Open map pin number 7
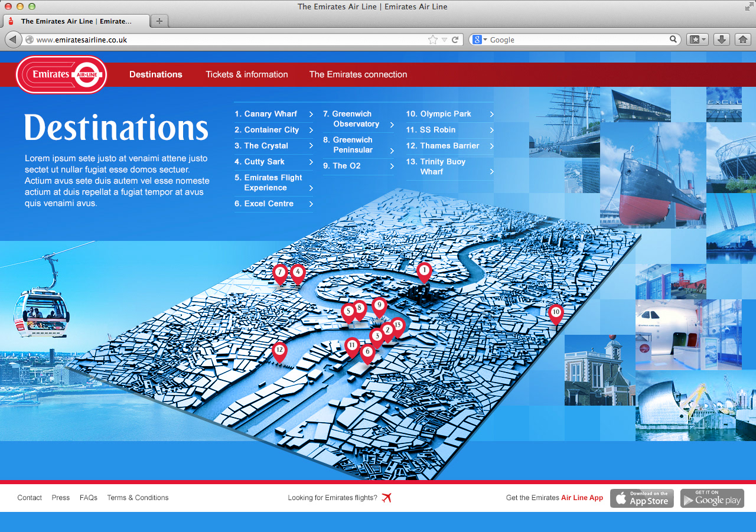The height and width of the screenshot is (532, 756). (x=281, y=273)
